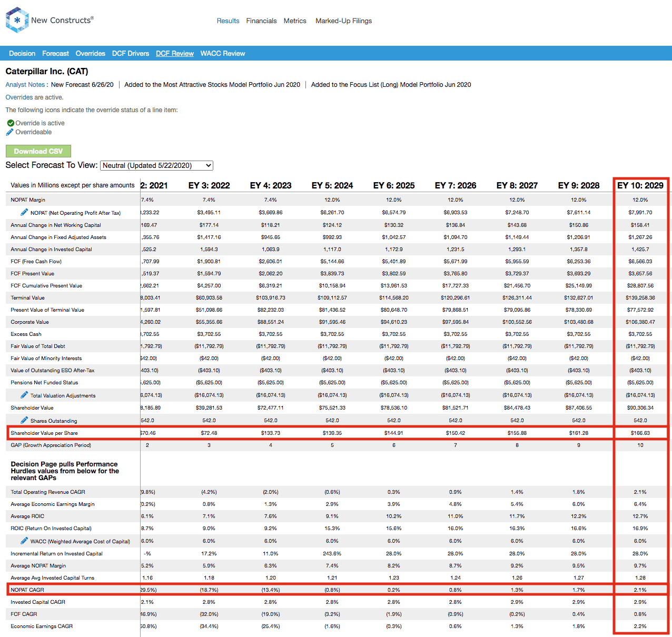Click 'Fair Value of Total Debt' label
The height and width of the screenshot is (637, 672).
[38, 346]
